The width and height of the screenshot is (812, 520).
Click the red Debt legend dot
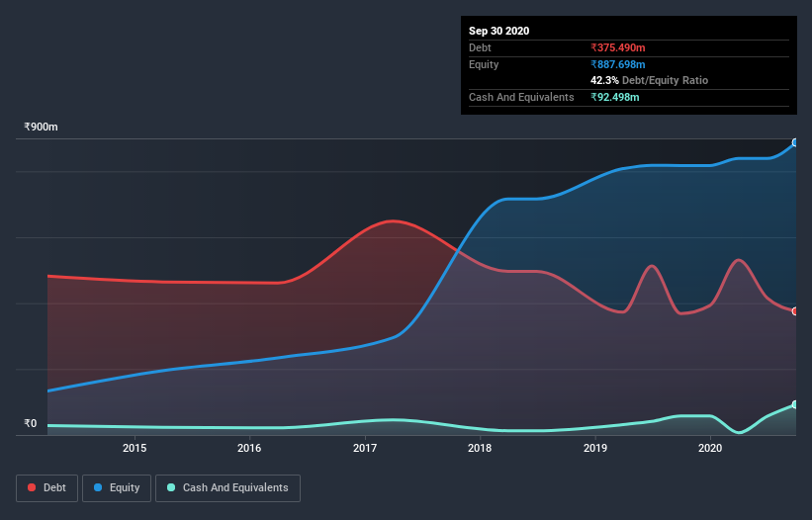32,487
